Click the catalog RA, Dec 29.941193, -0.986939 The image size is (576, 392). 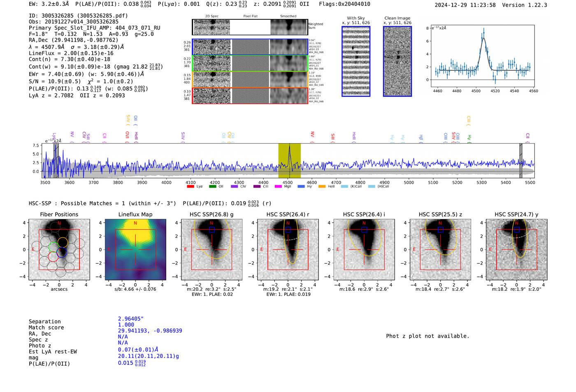[150, 331]
